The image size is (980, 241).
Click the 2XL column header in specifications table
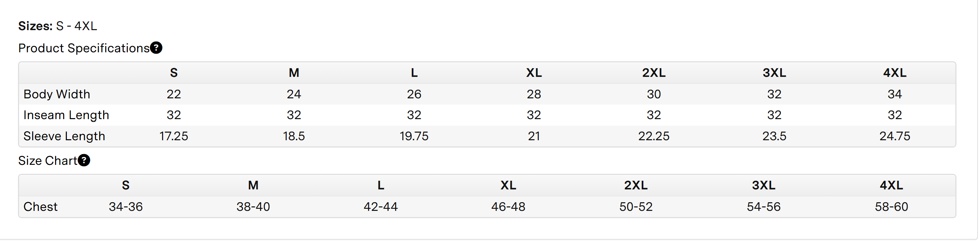click(653, 73)
